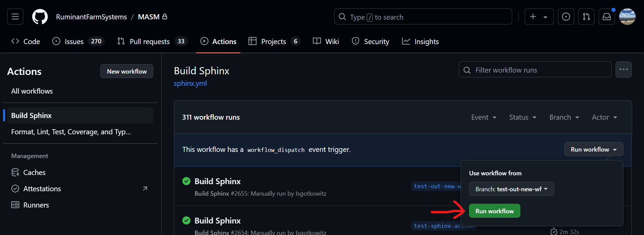This screenshot has width=644, height=235.
Task: Go to GitHub homepage via Octocat logo
Action: point(40,17)
